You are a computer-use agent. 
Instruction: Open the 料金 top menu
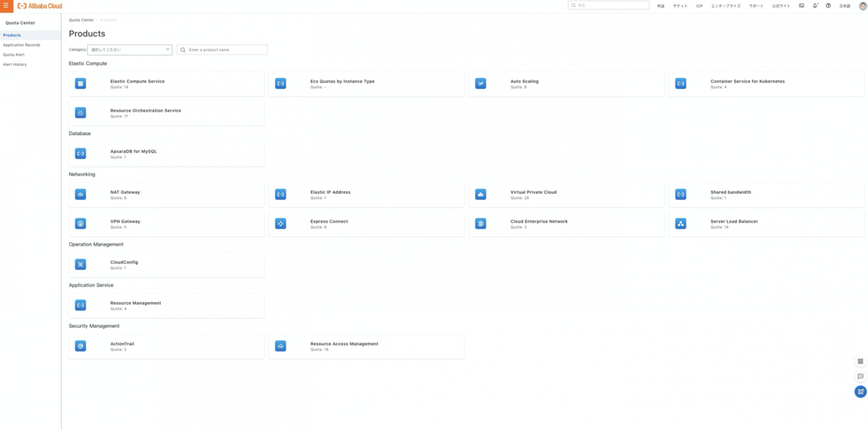(660, 6)
